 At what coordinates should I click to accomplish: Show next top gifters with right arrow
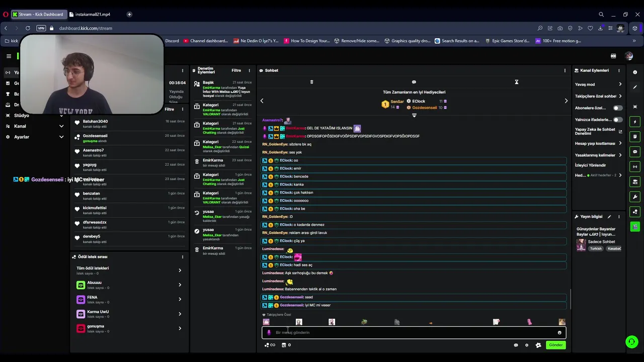(x=566, y=101)
